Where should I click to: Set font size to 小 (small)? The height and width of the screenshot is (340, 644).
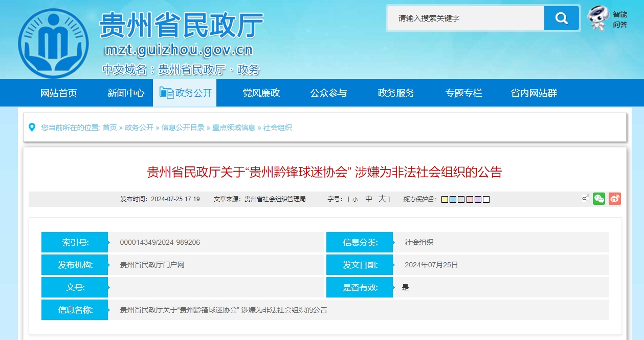[x=355, y=200]
